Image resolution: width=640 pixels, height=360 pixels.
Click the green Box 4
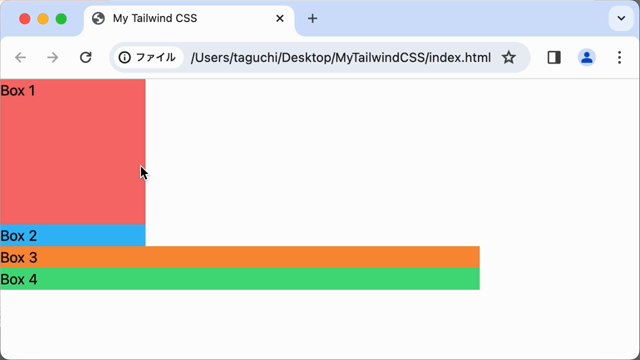tap(240, 279)
